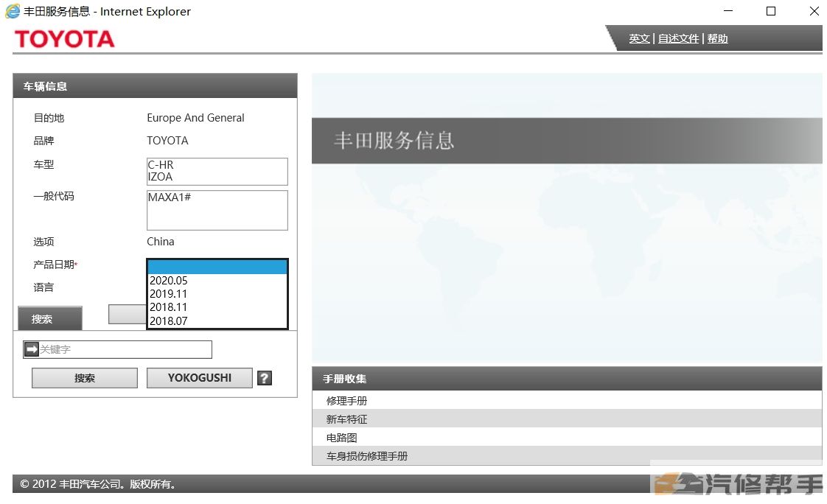Choose 2018.07 as the product date

(x=217, y=321)
